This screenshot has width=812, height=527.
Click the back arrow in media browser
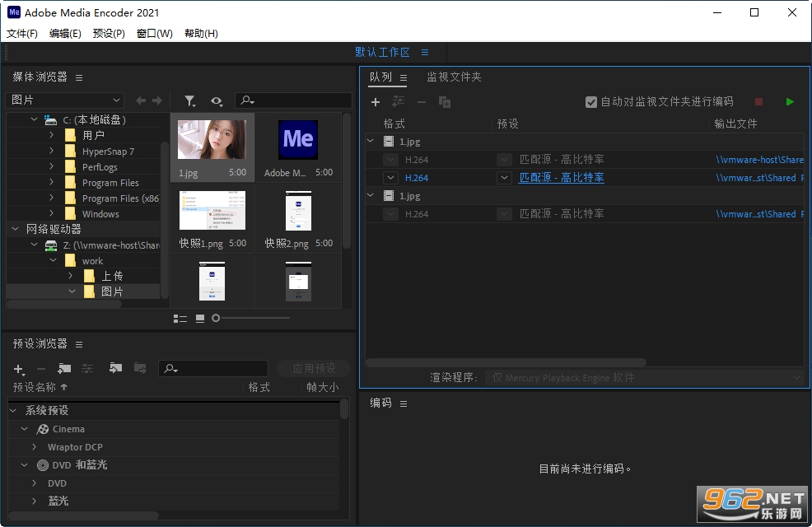point(140,100)
